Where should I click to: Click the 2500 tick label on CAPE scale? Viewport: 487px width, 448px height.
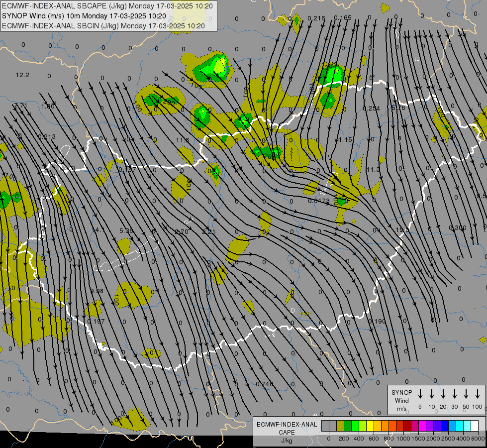448,439
